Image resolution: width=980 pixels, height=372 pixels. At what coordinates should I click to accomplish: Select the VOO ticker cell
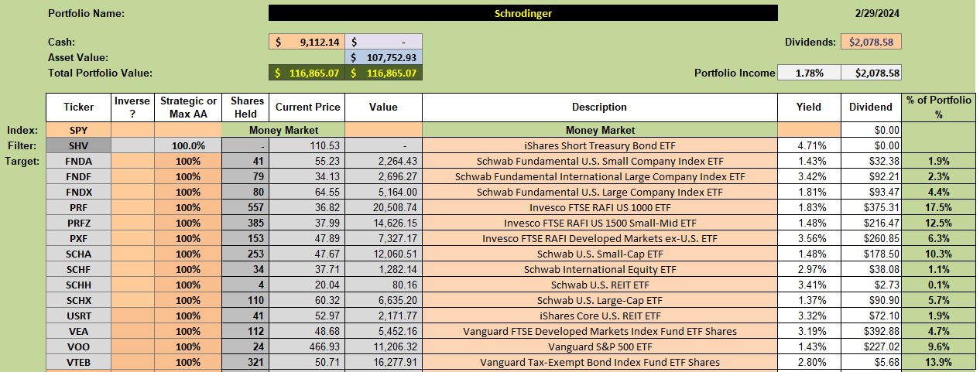[x=78, y=346]
